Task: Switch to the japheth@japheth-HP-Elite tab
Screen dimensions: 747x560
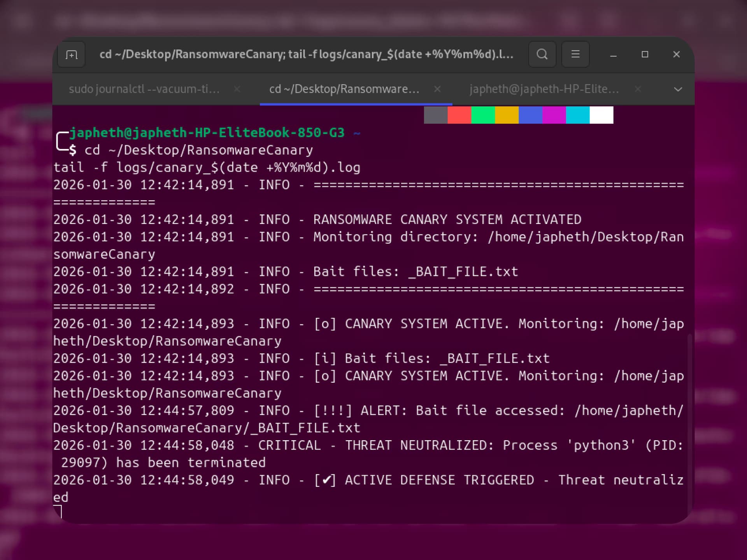Action: coord(545,89)
